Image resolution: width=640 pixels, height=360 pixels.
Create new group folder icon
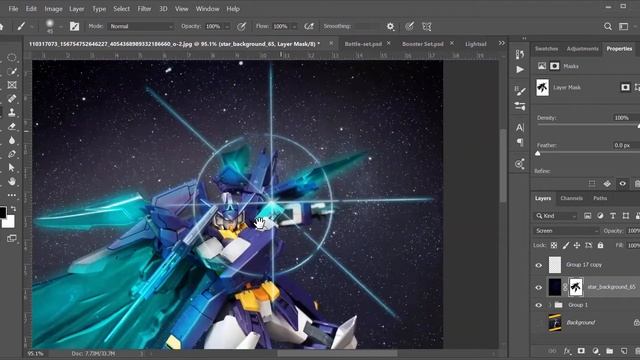coord(609,351)
